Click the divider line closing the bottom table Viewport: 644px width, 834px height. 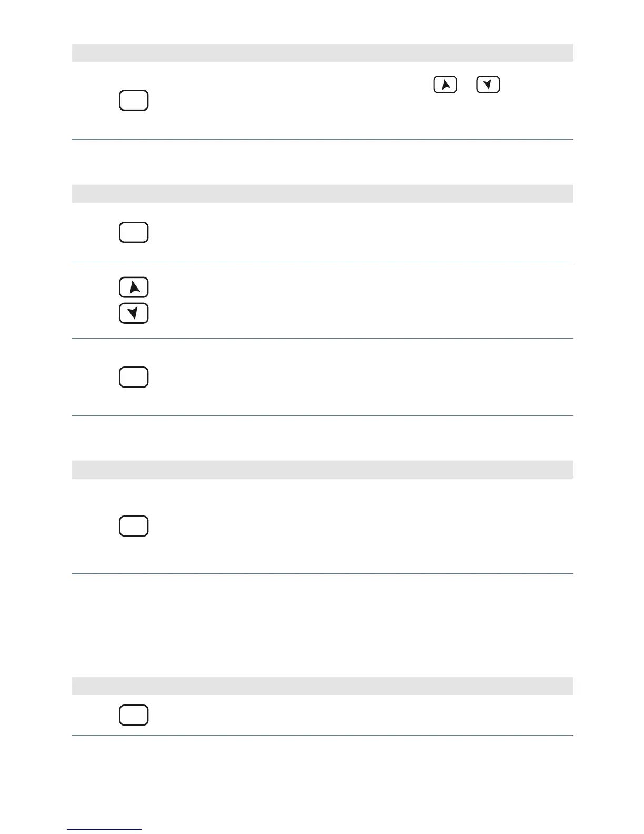click(323, 736)
